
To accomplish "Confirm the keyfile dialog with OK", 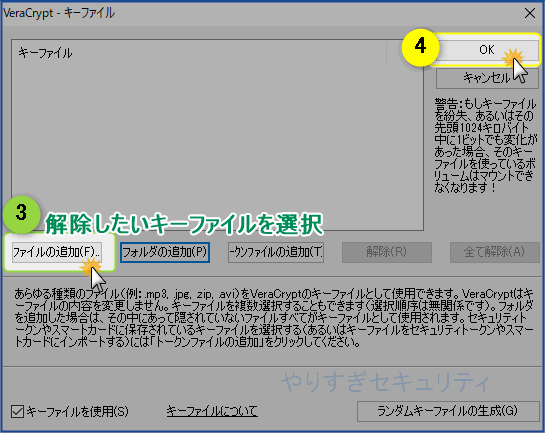I will [487, 50].
